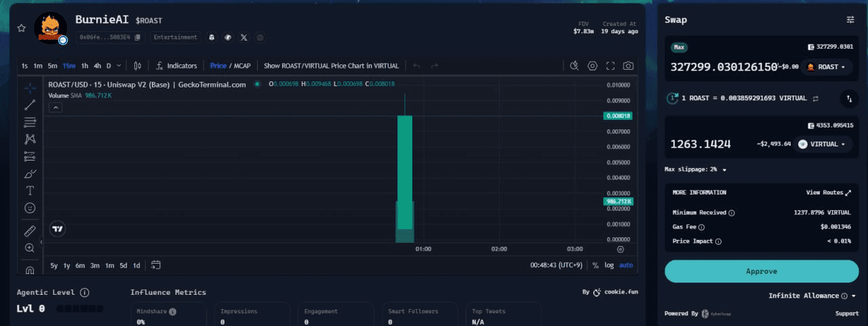Open quick search in the chart toolbar
The image size is (868, 326).
(574, 66)
